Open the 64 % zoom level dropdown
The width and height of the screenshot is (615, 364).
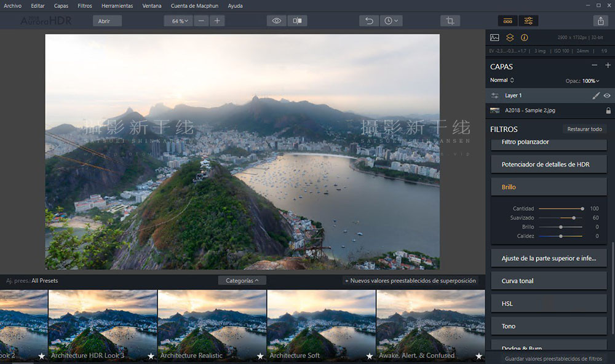pyautogui.click(x=179, y=21)
